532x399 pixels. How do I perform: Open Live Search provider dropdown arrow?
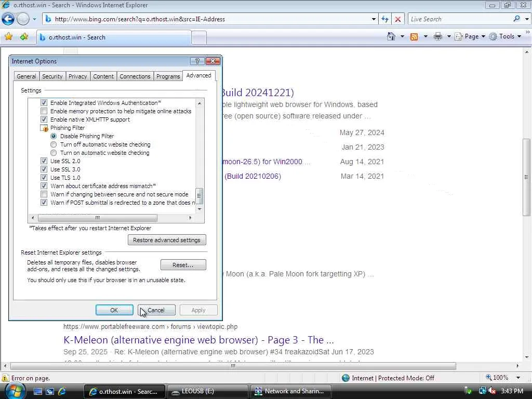click(527, 19)
